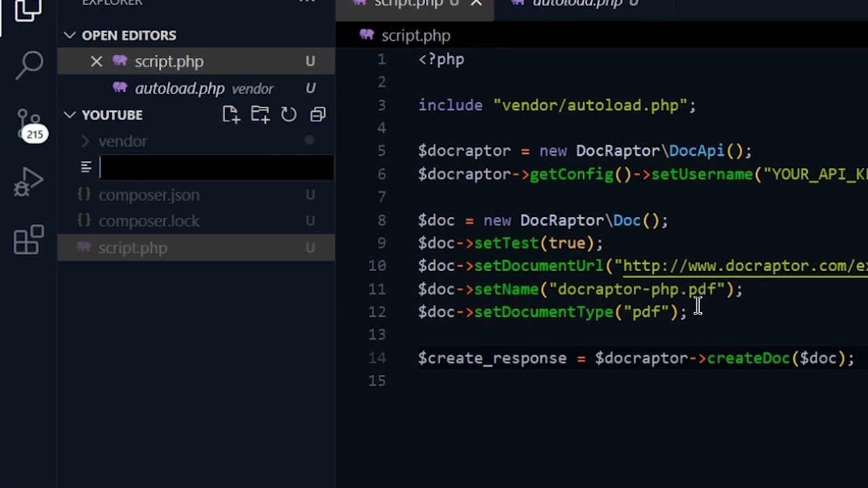Viewport: 868px width, 488px height.
Task: Focus the new file name input box
Action: 216,167
